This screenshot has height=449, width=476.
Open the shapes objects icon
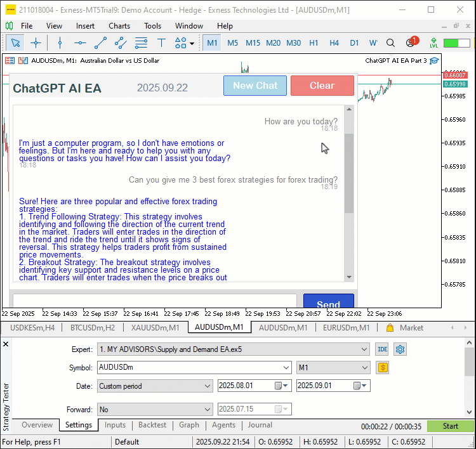181,42
